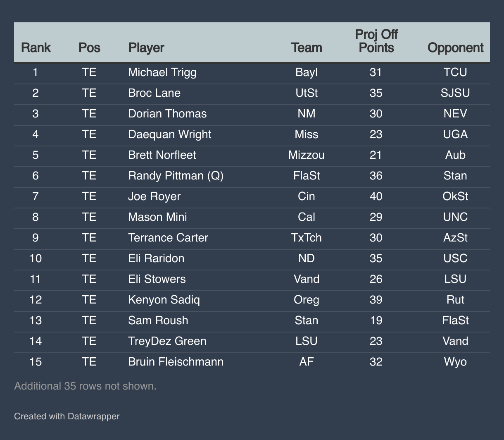Click the Additional 35 rows notice
The height and width of the screenshot is (440, 504).
[85, 386]
